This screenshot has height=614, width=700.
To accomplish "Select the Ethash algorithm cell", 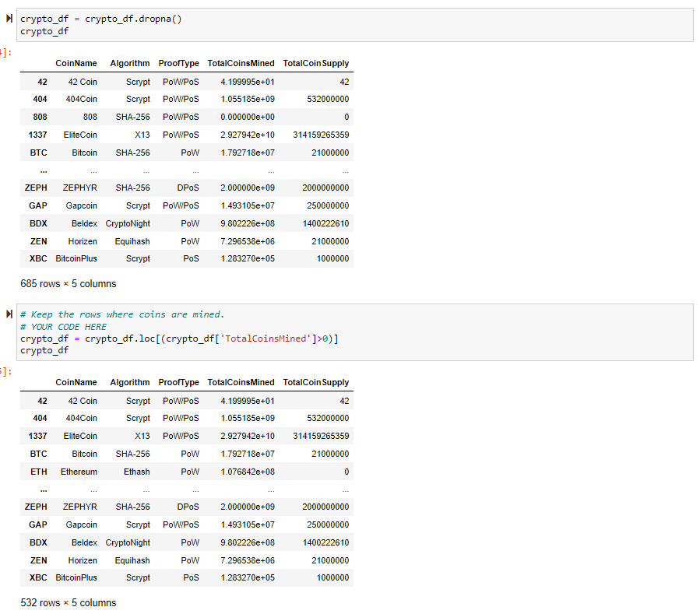I will coord(136,472).
